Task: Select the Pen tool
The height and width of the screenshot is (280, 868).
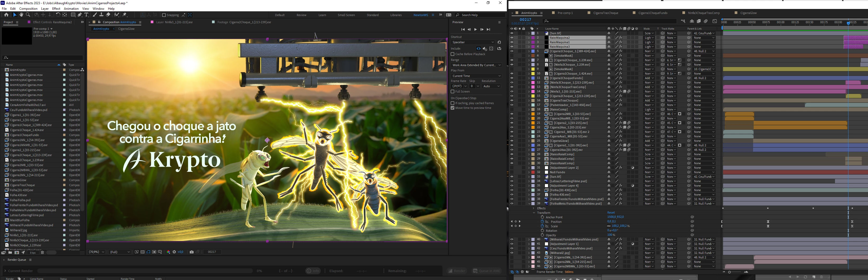Action: (80, 15)
